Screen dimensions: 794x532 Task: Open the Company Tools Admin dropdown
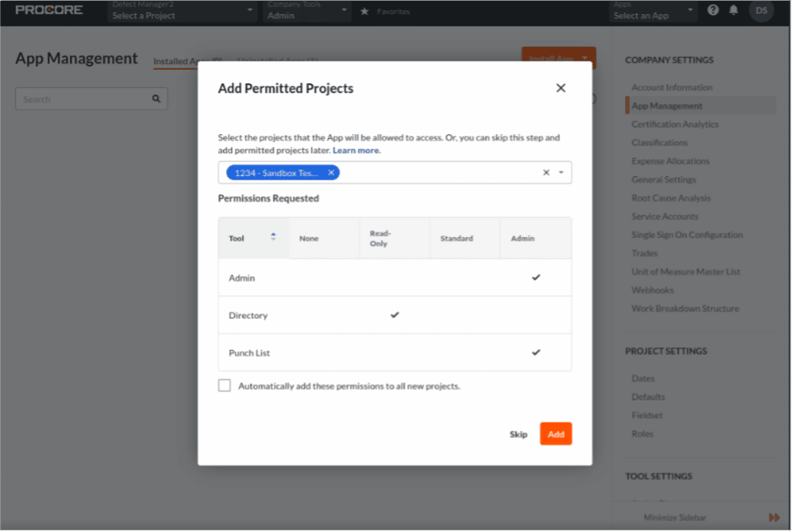point(308,12)
